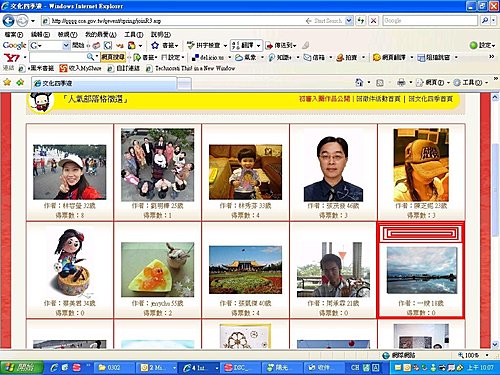Click the search magnifier icon

coord(485,21)
